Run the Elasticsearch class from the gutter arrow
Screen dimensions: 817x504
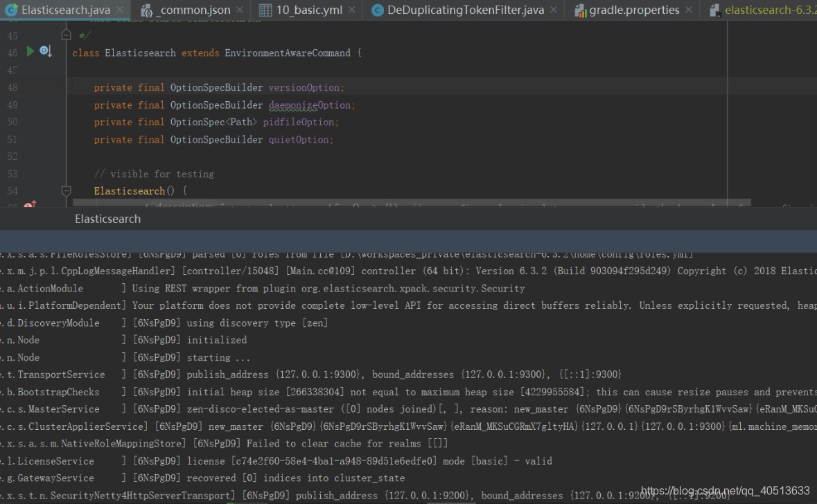pos(30,51)
